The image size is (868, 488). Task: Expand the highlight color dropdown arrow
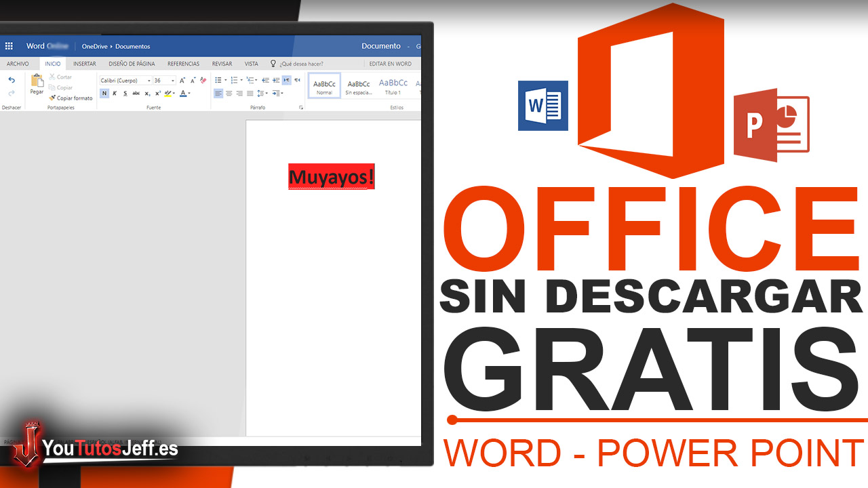(174, 94)
